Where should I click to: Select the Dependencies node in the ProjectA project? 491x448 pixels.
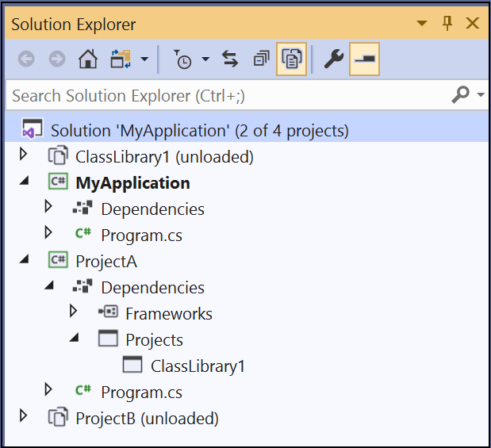pos(152,288)
